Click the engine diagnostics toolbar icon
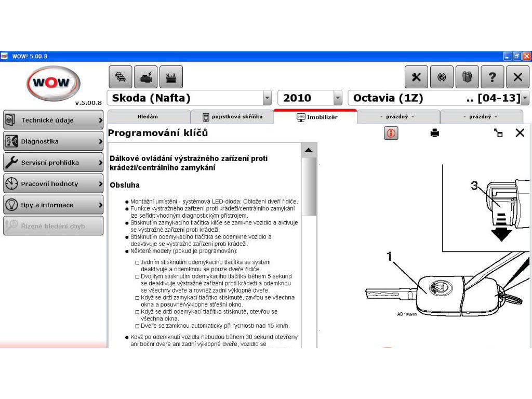This screenshot has height=399, width=532. click(146, 77)
